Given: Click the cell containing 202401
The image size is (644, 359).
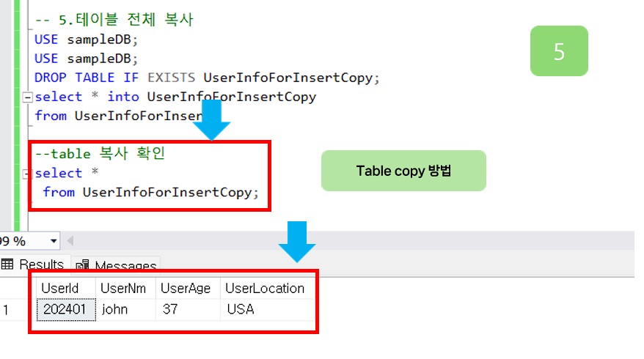Looking at the screenshot, I should pyautogui.click(x=66, y=309).
